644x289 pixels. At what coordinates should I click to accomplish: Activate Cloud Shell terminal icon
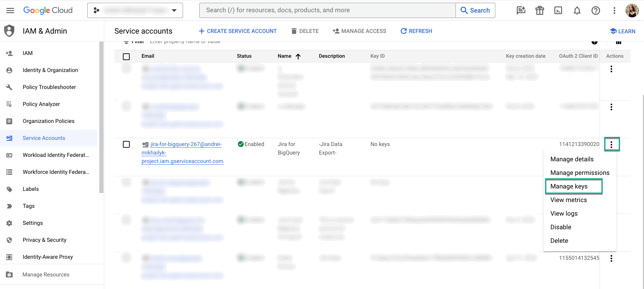point(558,11)
